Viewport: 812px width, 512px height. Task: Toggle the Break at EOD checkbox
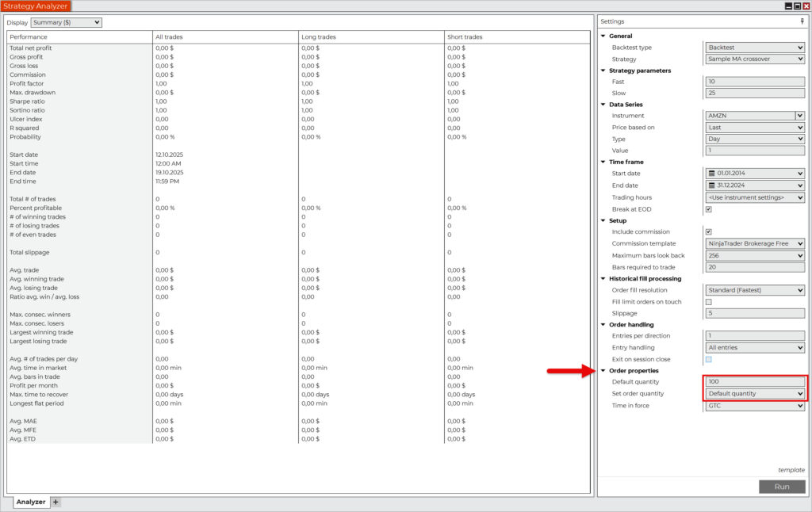708,209
